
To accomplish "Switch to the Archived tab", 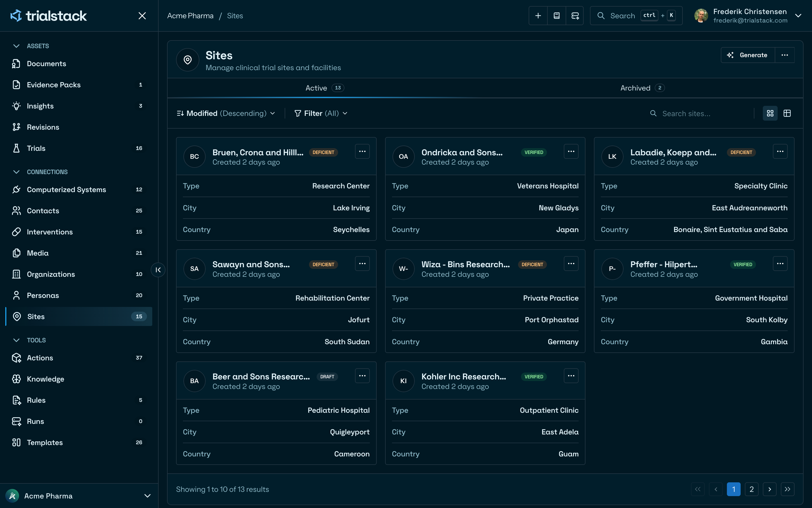I will click(642, 88).
